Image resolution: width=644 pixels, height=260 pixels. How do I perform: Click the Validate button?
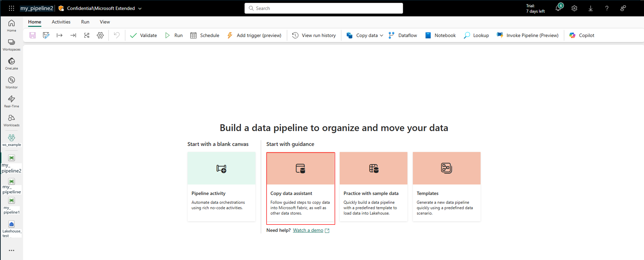click(x=144, y=35)
